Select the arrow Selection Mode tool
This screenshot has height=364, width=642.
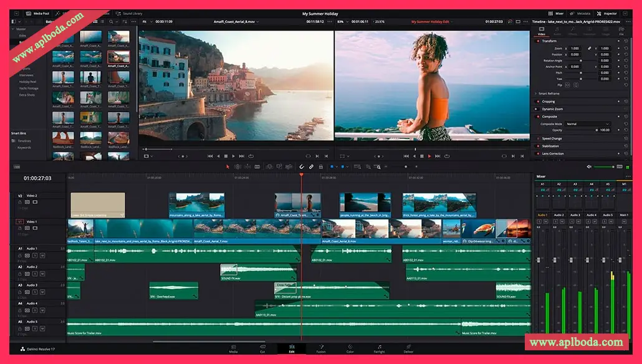pos(228,166)
